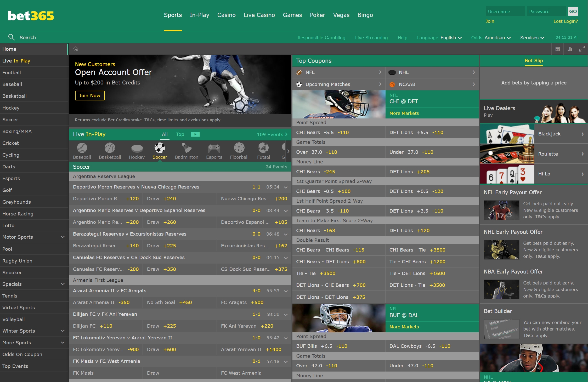The height and width of the screenshot is (382, 588).
Task: Select DET Lions +205 money line
Action: pos(432,172)
